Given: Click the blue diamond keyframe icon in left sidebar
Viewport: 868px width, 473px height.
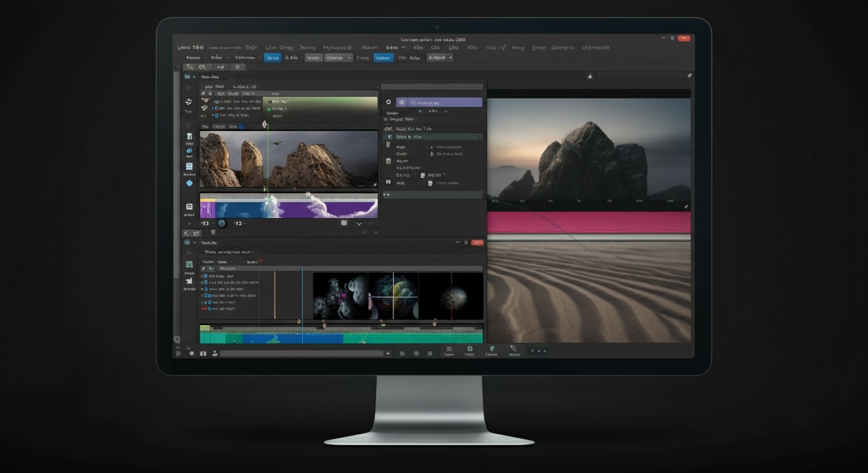Looking at the screenshot, I should [x=189, y=183].
